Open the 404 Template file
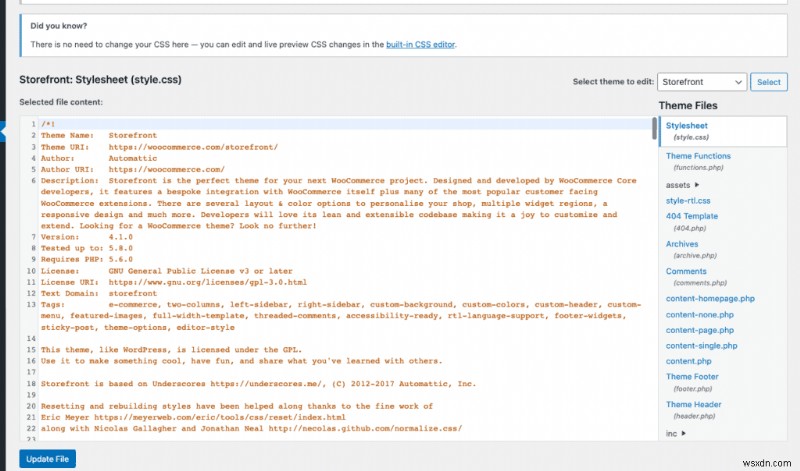This screenshot has height=471, width=800. click(691, 215)
